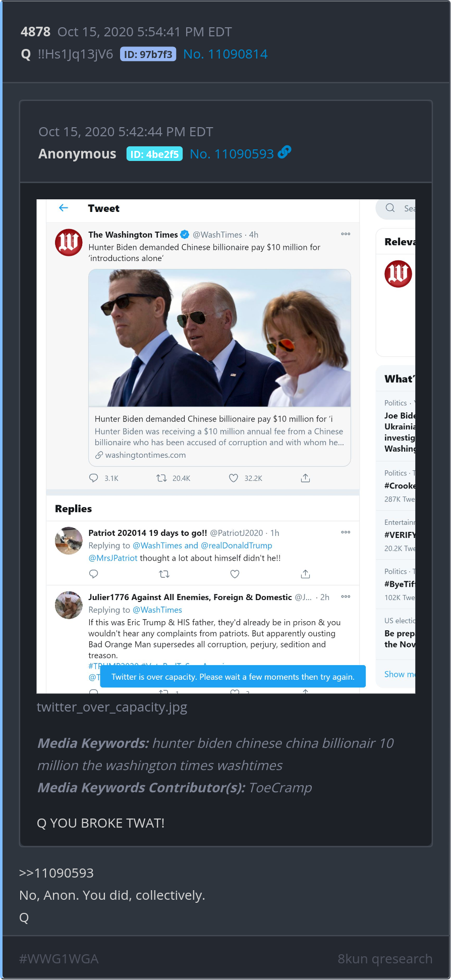Image resolution: width=451 pixels, height=980 pixels.
Task: Like the Patriot 202014 reply
Action: click(235, 574)
